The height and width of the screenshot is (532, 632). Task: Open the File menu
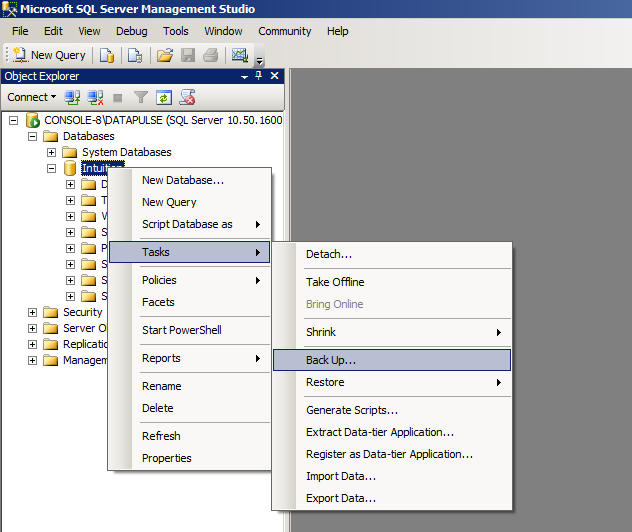coord(20,31)
